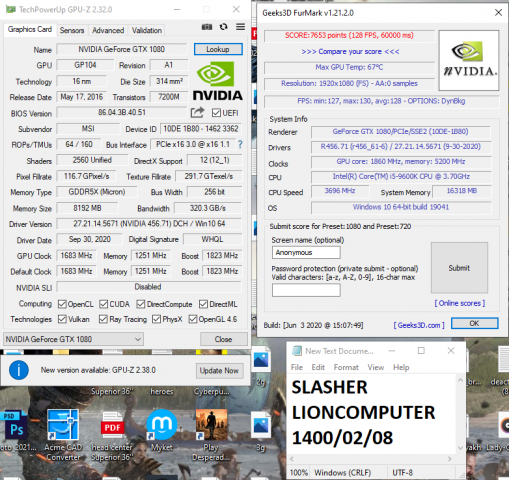Click Notepad vertical scrollbar up arrow

pyautogui.click(x=460, y=380)
